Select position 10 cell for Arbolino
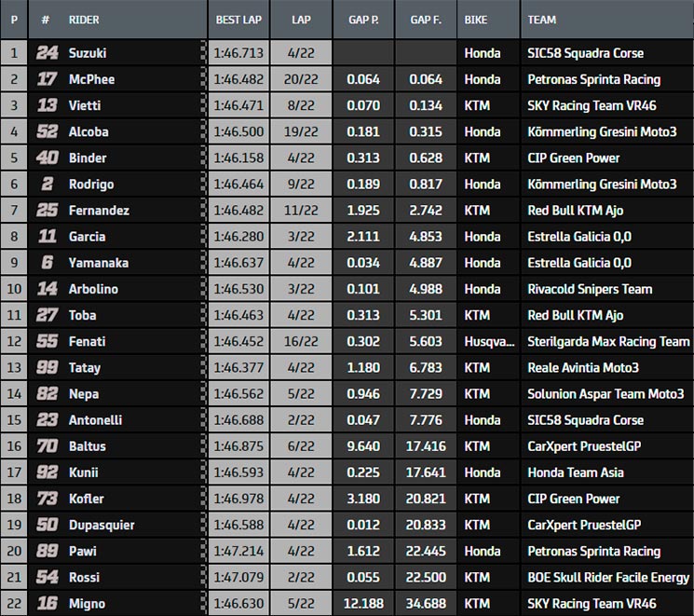Image resolution: width=694 pixels, height=616 pixels. click(14, 289)
